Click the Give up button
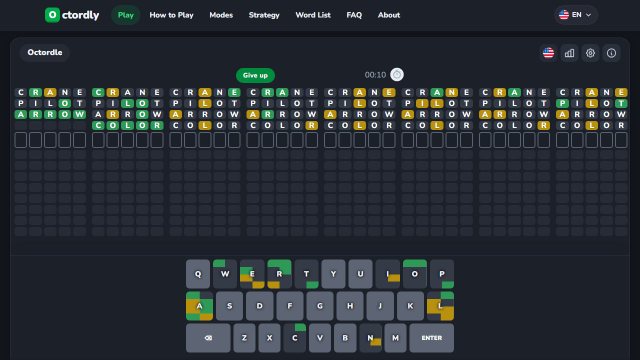This screenshot has height=360, width=640. click(x=255, y=75)
